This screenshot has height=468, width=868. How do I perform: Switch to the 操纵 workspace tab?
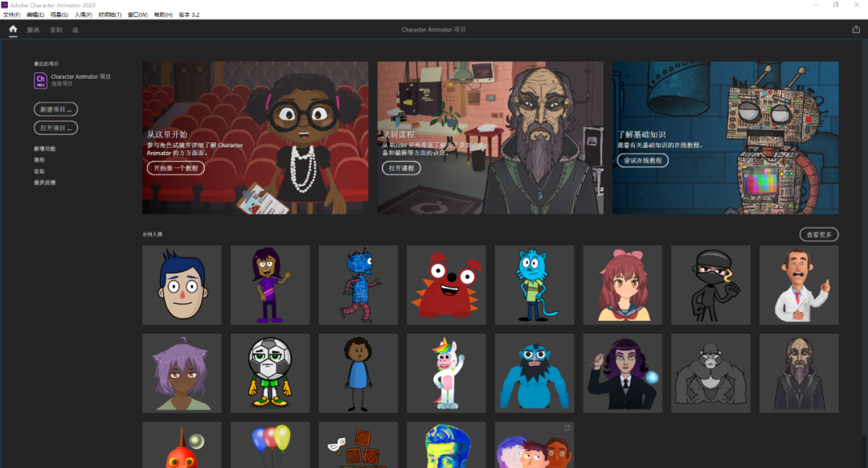click(x=33, y=30)
